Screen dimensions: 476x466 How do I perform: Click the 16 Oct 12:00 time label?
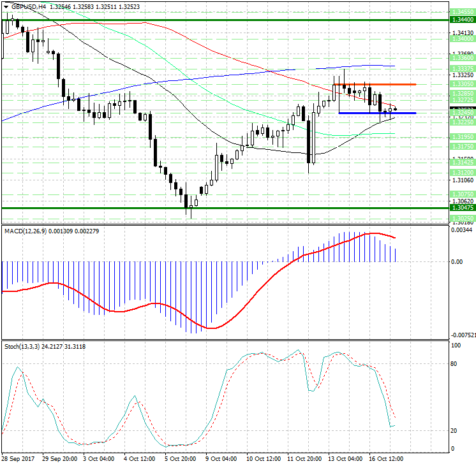(x=385, y=458)
